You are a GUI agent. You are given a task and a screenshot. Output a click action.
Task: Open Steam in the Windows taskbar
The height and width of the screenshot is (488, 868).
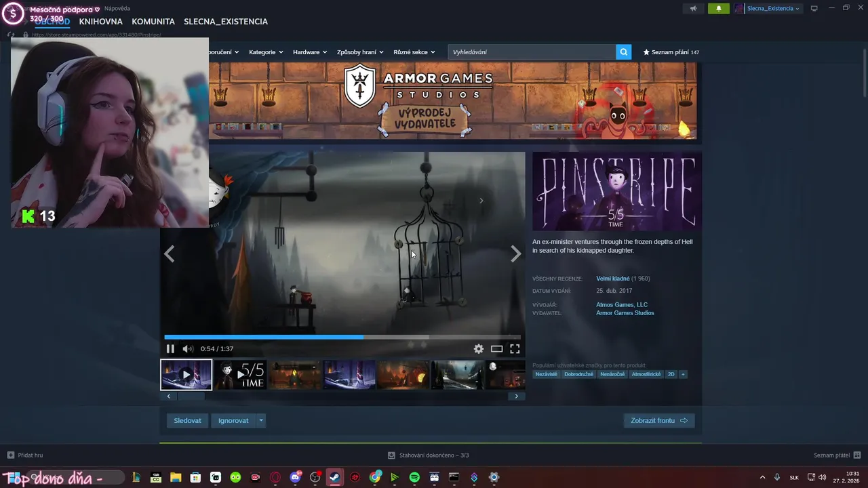334,477
